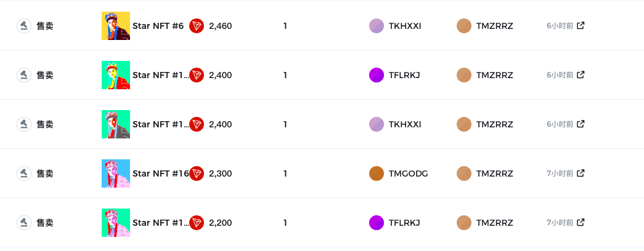Open the blue-background Star NFT #16 thumbnail
The height and width of the screenshot is (251, 644).
coord(116,173)
